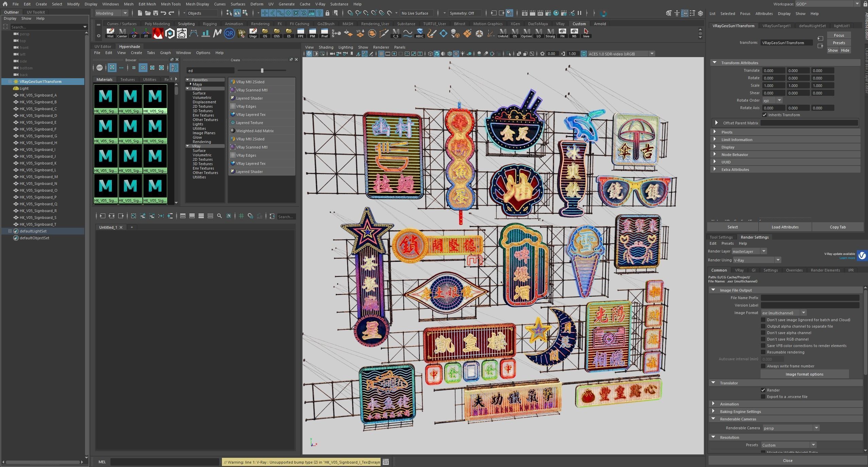Enable Resumable rendering checkbox
The height and width of the screenshot is (467, 868).
coord(763,352)
